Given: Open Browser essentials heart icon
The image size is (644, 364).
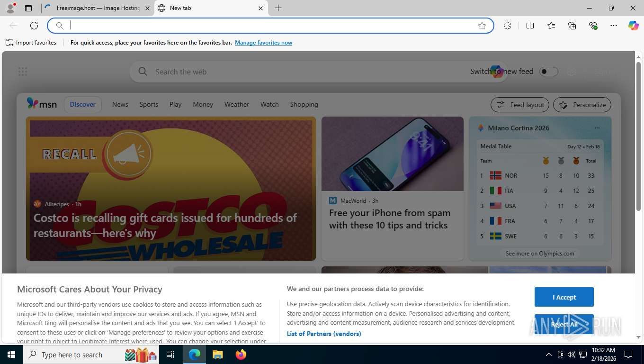Looking at the screenshot, I should [593, 26].
